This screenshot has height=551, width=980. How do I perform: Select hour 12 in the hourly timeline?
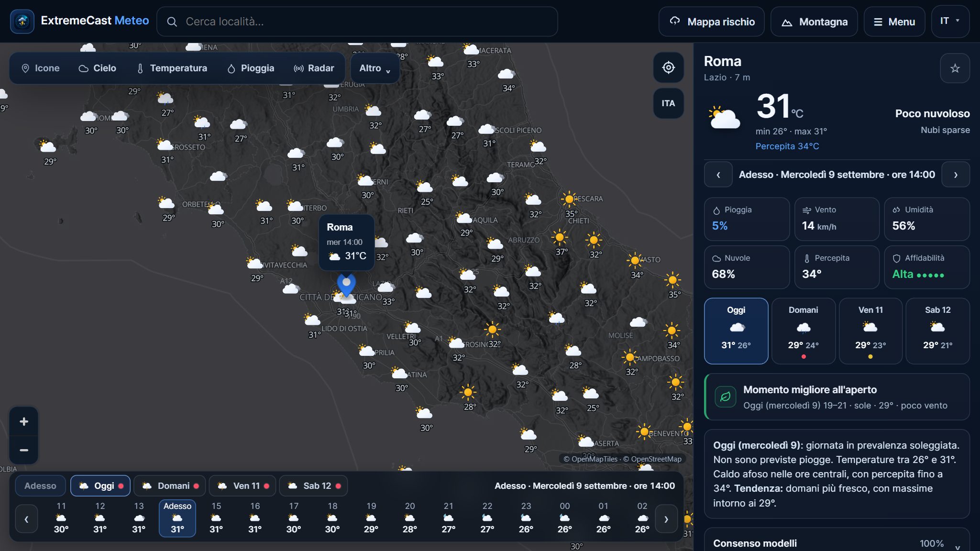pos(100,518)
